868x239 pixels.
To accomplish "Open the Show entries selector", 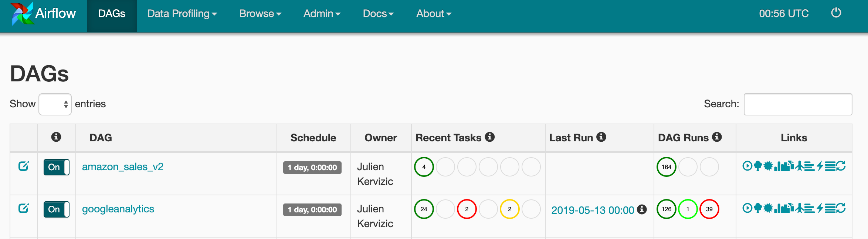I will click(55, 104).
